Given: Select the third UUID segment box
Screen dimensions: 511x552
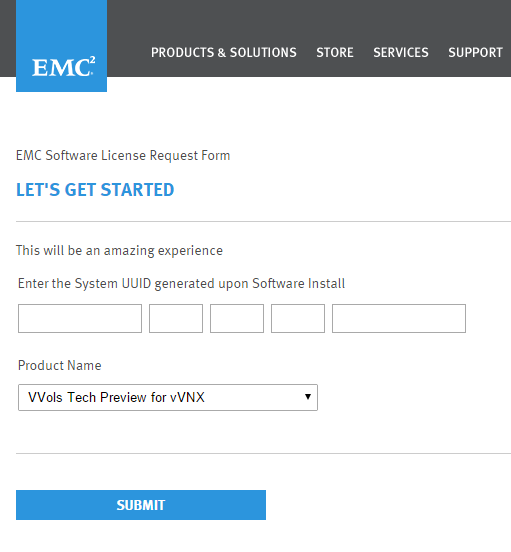Looking at the screenshot, I should click(237, 318).
